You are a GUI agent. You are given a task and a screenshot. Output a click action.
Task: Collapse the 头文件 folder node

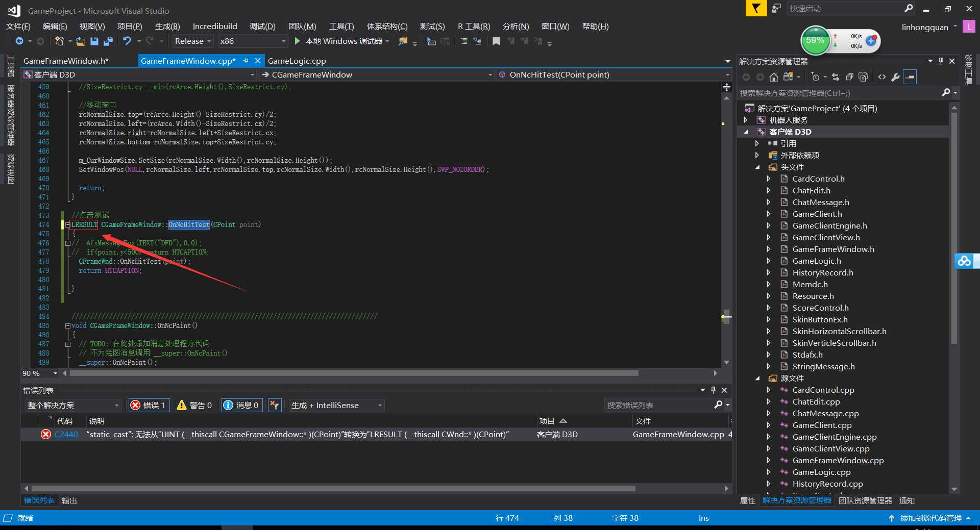(757, 167)
